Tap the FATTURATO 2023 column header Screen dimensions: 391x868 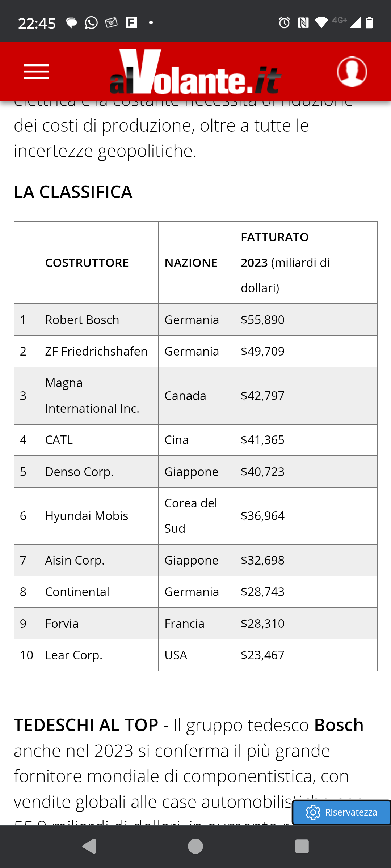(306, 263)
